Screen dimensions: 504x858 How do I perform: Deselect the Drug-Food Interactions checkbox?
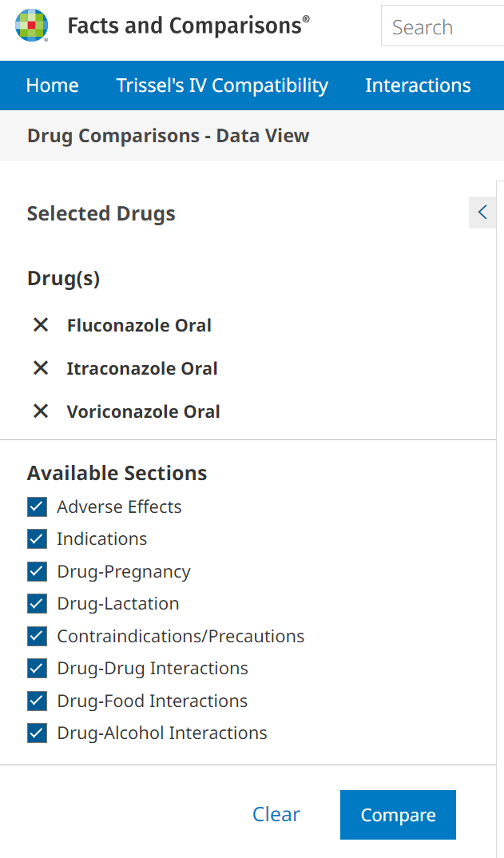pyautogui.click(x=38, y=701)
